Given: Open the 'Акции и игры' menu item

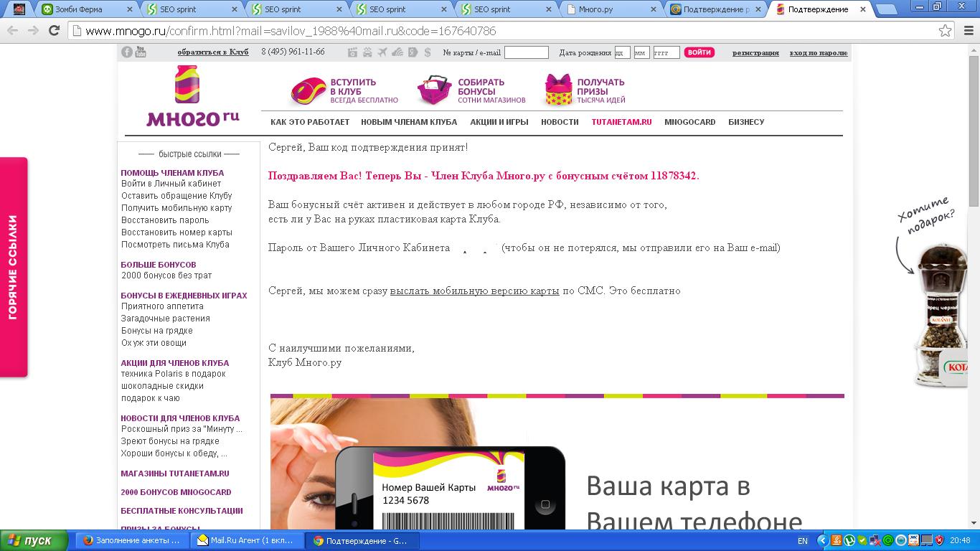Looking at the screenshot, I should [x=499, y=122].
